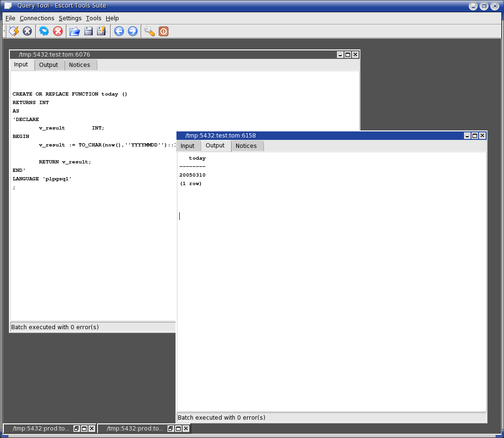Open the Connections menu

(37, 18)
